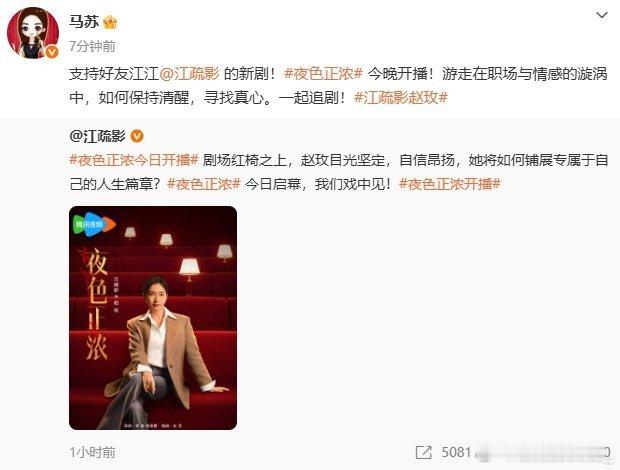Open the #夜色正浓# hashtag in the repost
The image size is (620, 470).
(x=204, y=184)
